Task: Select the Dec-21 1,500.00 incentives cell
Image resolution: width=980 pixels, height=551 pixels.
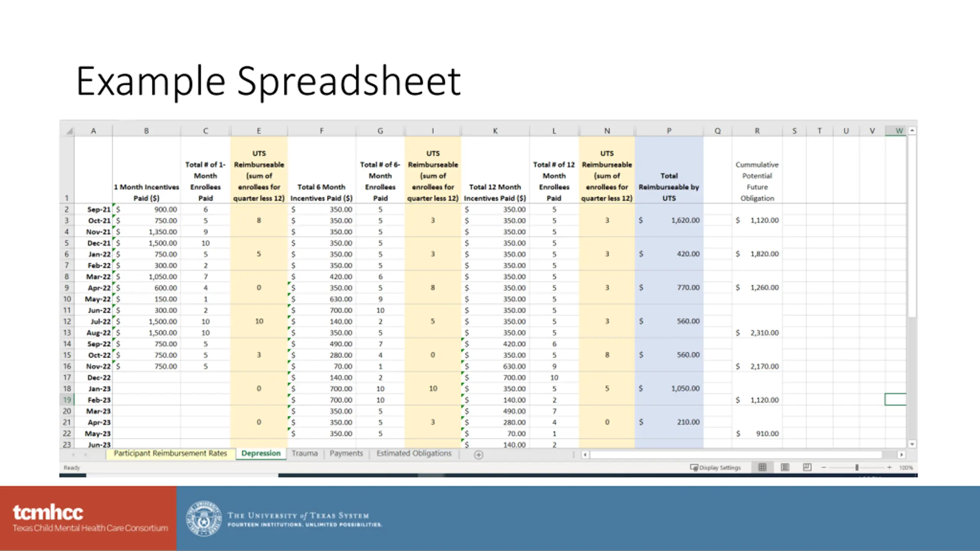Action: [x=146, y=243]
